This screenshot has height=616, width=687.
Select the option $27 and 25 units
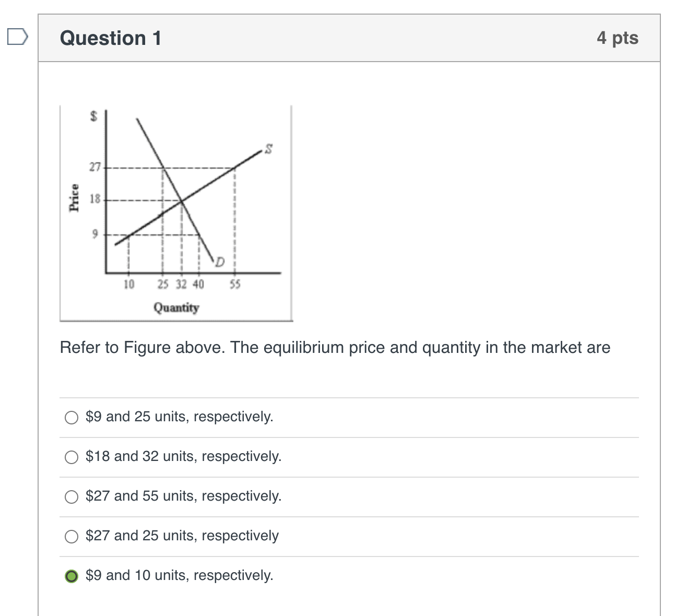tap(72, 536)
